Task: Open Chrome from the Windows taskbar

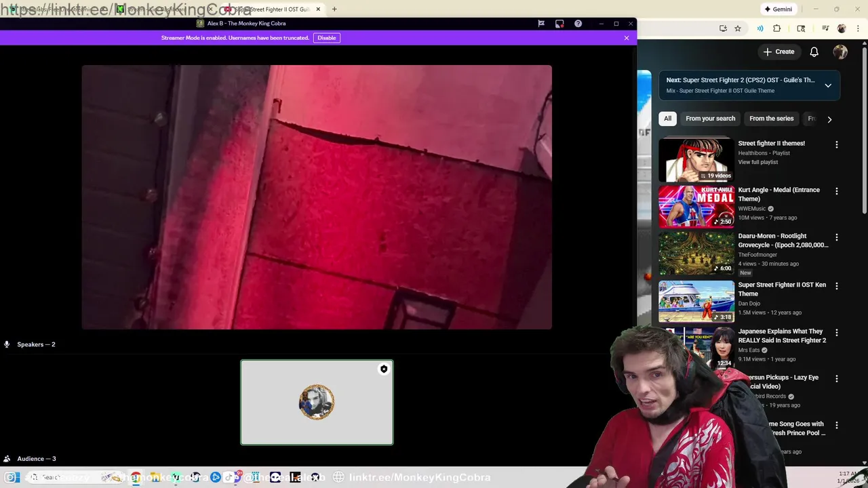Action: (x=136, y=477)
